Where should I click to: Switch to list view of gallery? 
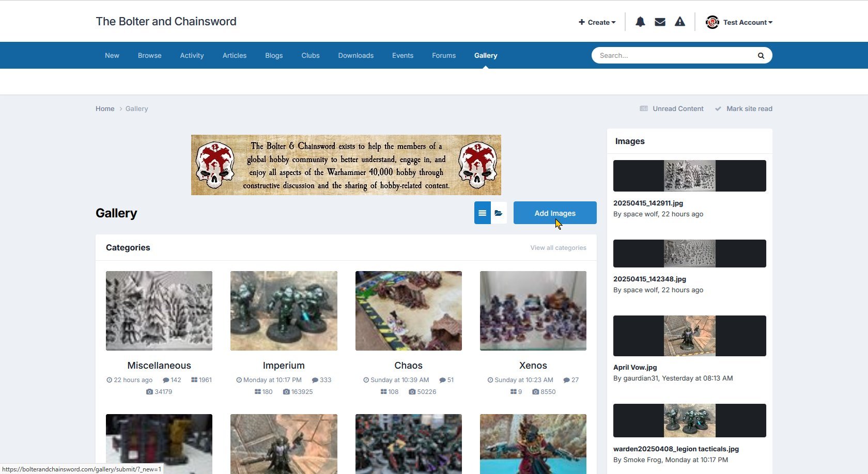[x=483, y=213]
